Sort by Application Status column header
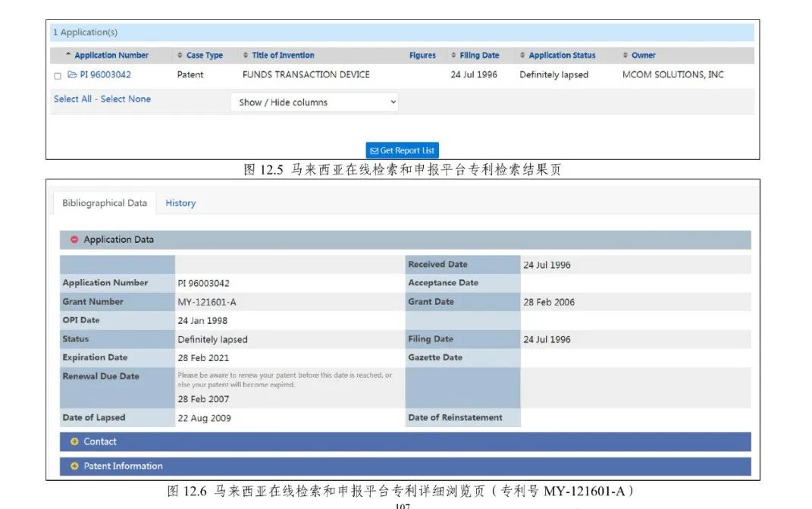The width and height of the screenshot is (812, 509). coord(561,55)
